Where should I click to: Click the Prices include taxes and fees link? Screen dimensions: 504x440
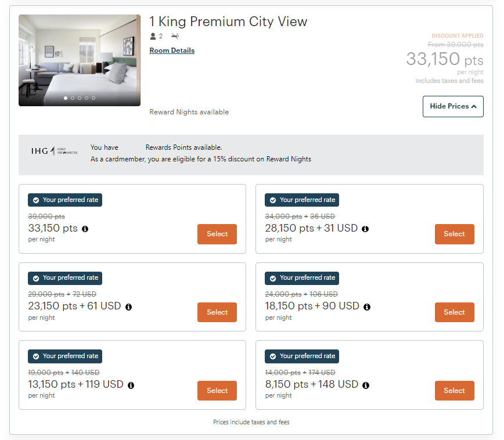coord(251,422)
